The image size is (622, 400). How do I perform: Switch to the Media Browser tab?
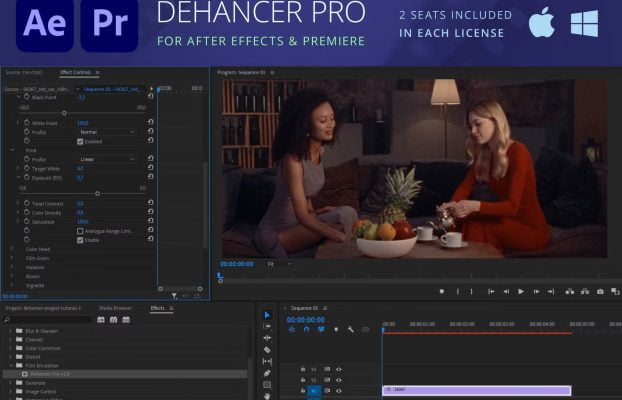(115, 308)
